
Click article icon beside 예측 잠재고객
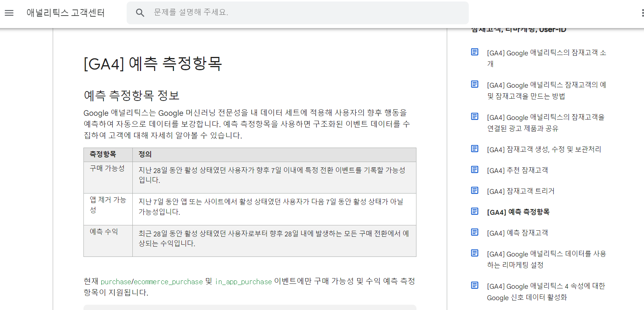(x=474, y=232)
